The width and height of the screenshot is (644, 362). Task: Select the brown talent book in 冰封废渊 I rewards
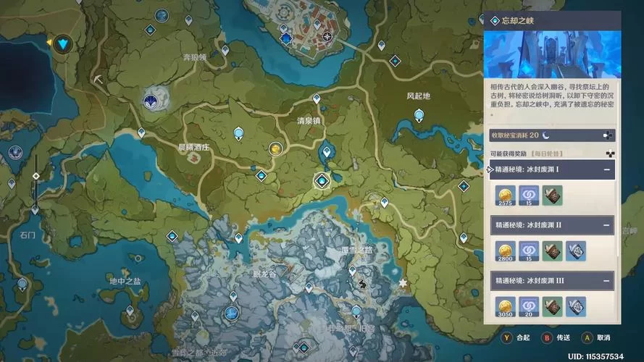552,195
